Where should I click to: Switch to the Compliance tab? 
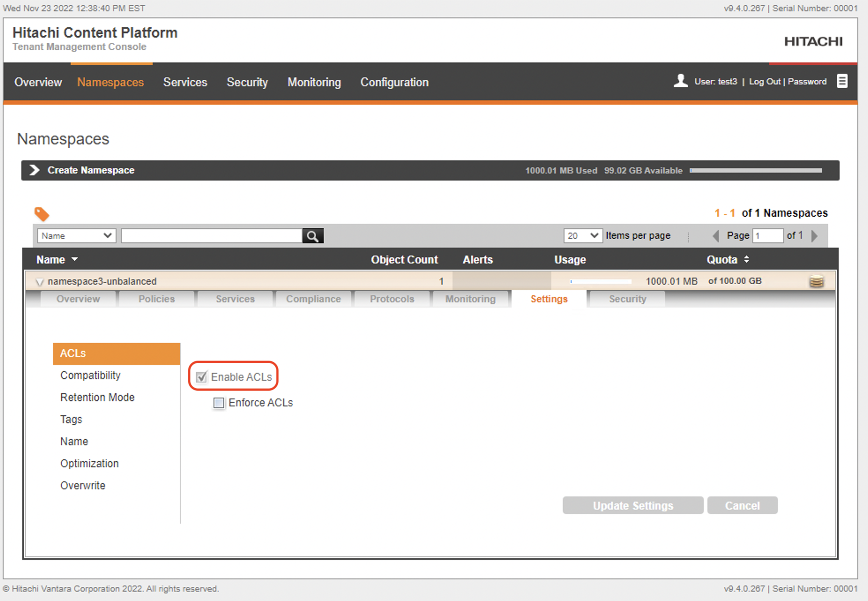pos(314,299)
